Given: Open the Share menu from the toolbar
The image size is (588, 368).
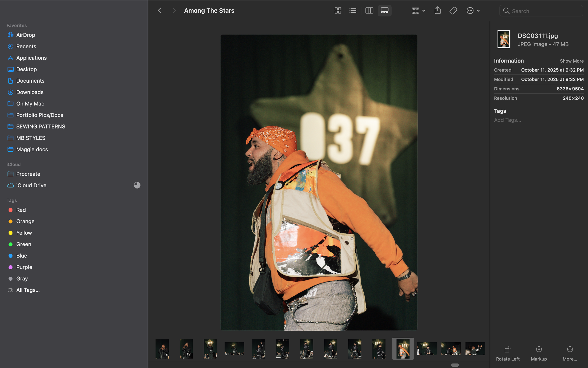Looking at the screenshot, I should coord(437,10).
